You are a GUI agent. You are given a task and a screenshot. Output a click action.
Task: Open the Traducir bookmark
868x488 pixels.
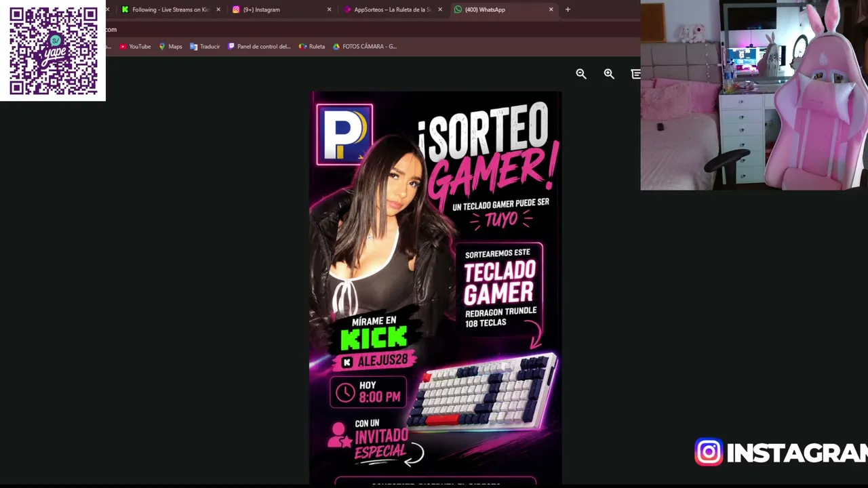pyautogui.click(x=205, y=47)
